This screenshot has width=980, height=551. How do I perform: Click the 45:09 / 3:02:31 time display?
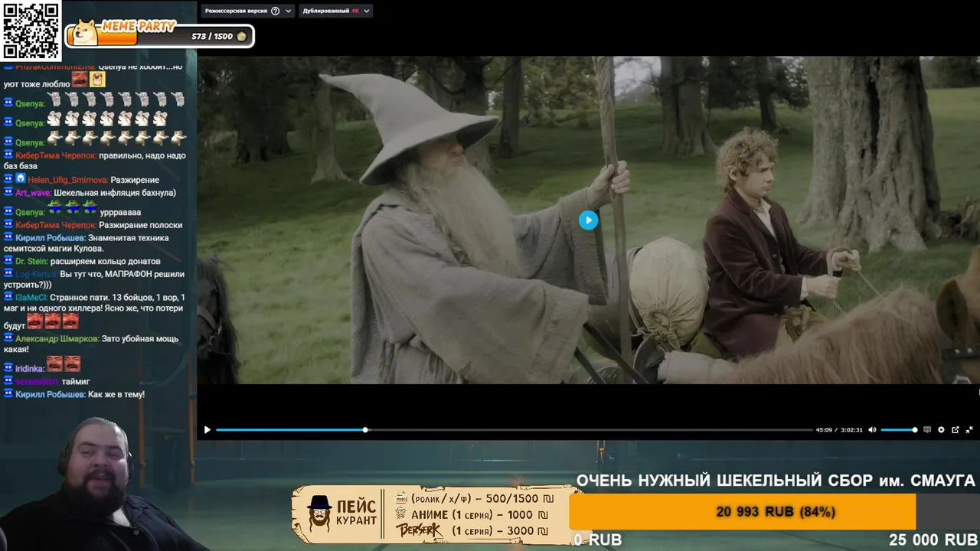(x=839, y=430)
